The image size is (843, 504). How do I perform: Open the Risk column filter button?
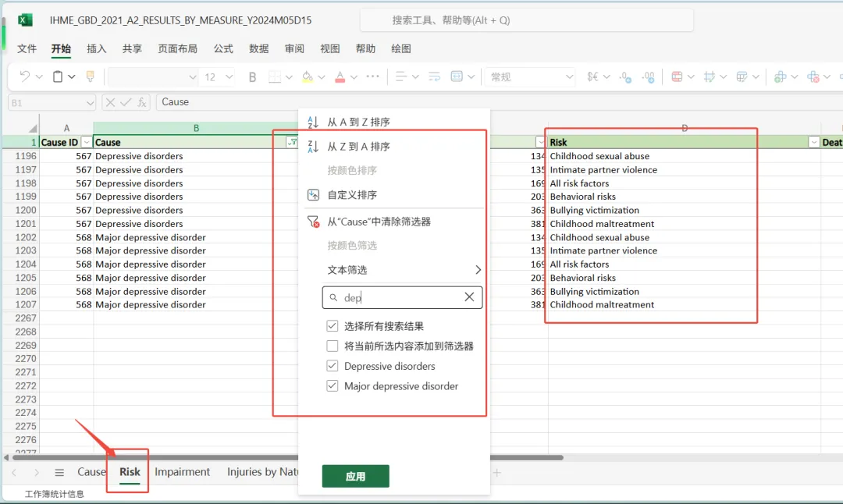814,143
